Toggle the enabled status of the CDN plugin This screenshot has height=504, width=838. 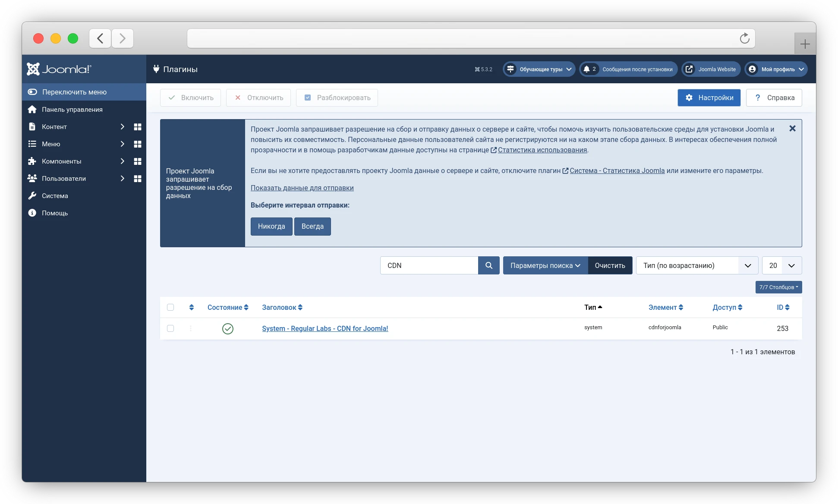coord(227,328)
